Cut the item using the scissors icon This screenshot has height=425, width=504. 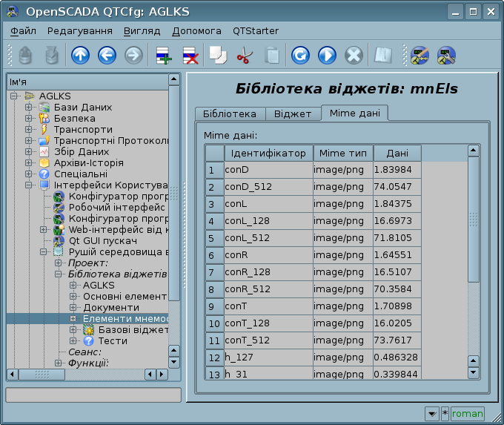pos(245,56)
